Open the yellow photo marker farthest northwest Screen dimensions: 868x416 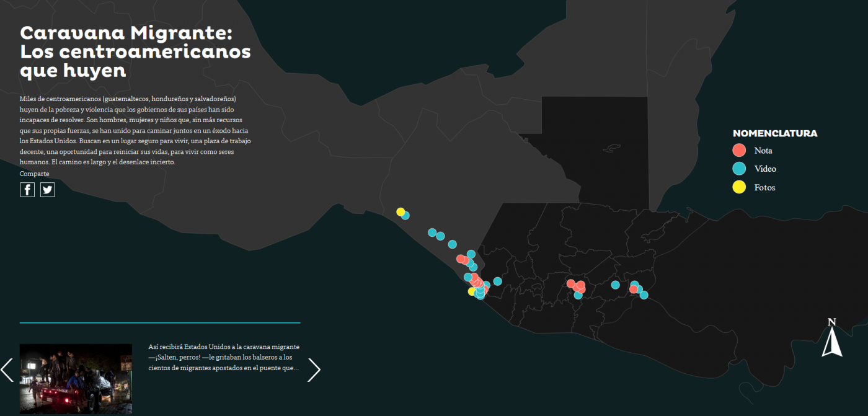(x=401, y=211)
